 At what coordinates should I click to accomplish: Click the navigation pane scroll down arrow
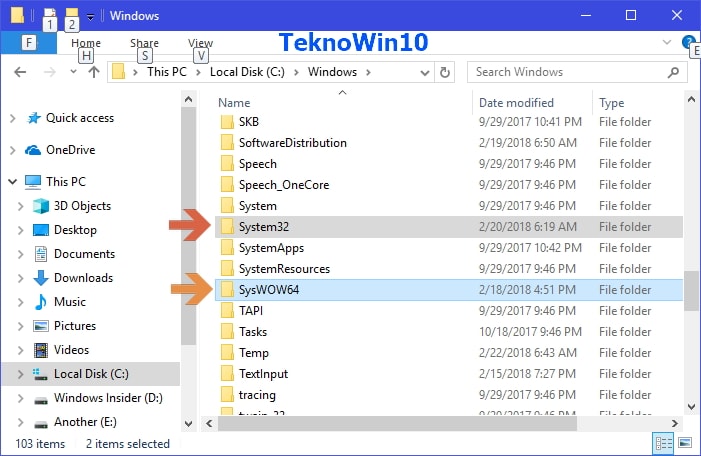click(x=188, y=423)
